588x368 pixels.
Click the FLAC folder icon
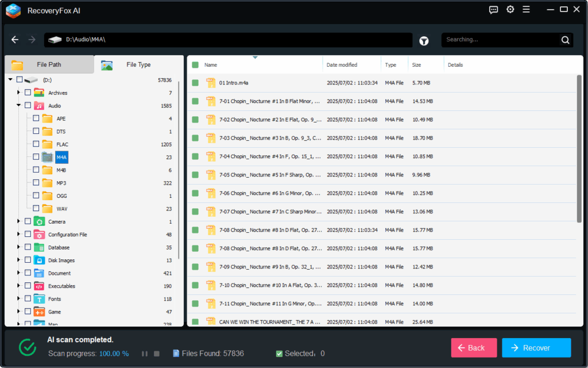coord(47,144)
